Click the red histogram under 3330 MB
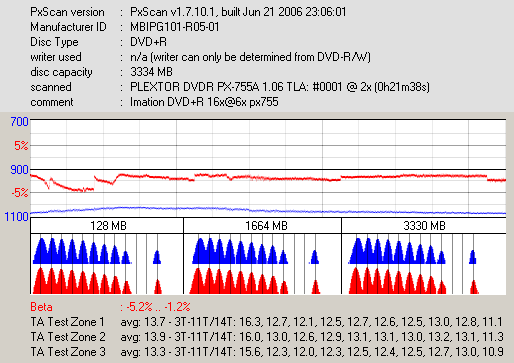This screenshot has height=363, width=514. [414, 281]
